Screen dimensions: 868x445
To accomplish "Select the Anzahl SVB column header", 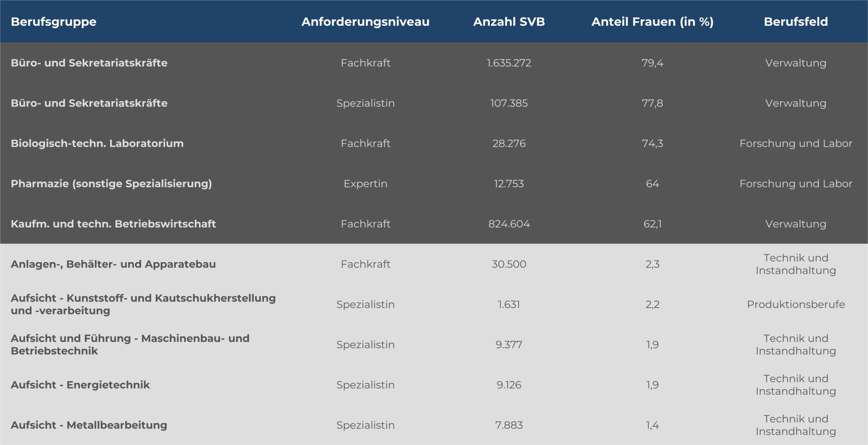I will tap(509, 22).
